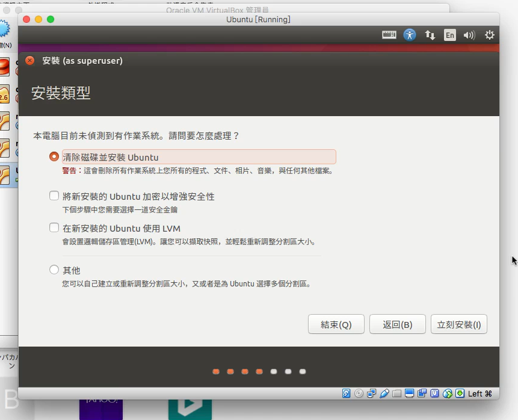Viewport: 518px width, 420px height.
Task: Click the 其他 description about multiple partitions
Action: pyautogui.click(x=187, y=284)
